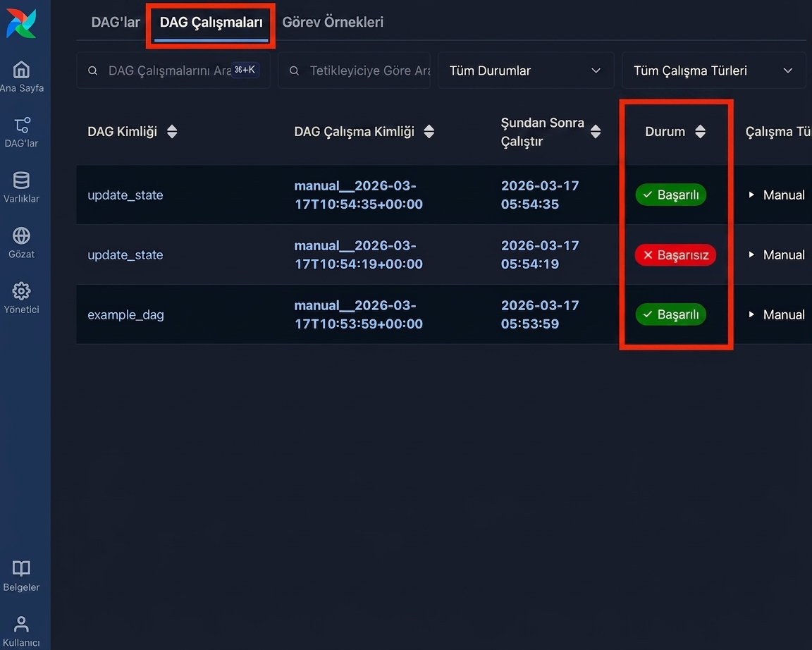Sort by DAG Kimliği arrows
The height and width of the screenshot is (650, 812).
tap(172, 132)
